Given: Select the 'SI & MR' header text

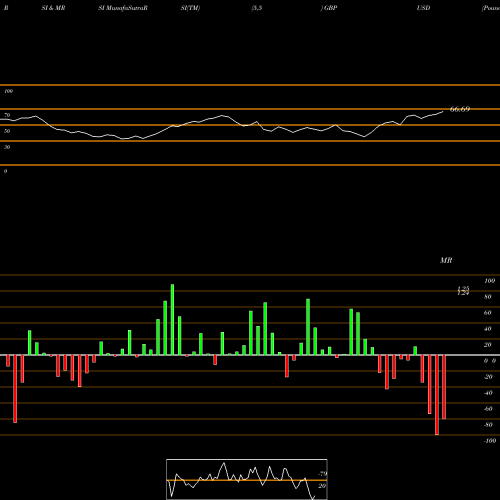Looking at the screenshot, I should pos(53,8).
